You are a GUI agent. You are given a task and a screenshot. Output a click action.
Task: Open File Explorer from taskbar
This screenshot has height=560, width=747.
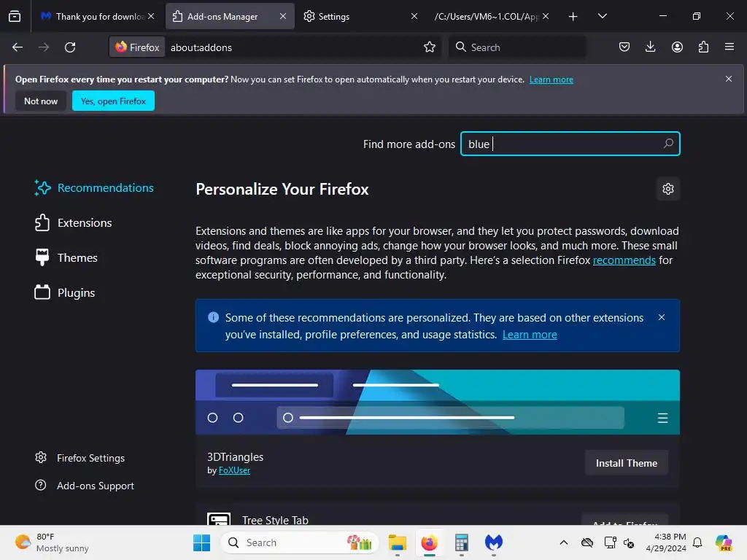pos(397,542)
